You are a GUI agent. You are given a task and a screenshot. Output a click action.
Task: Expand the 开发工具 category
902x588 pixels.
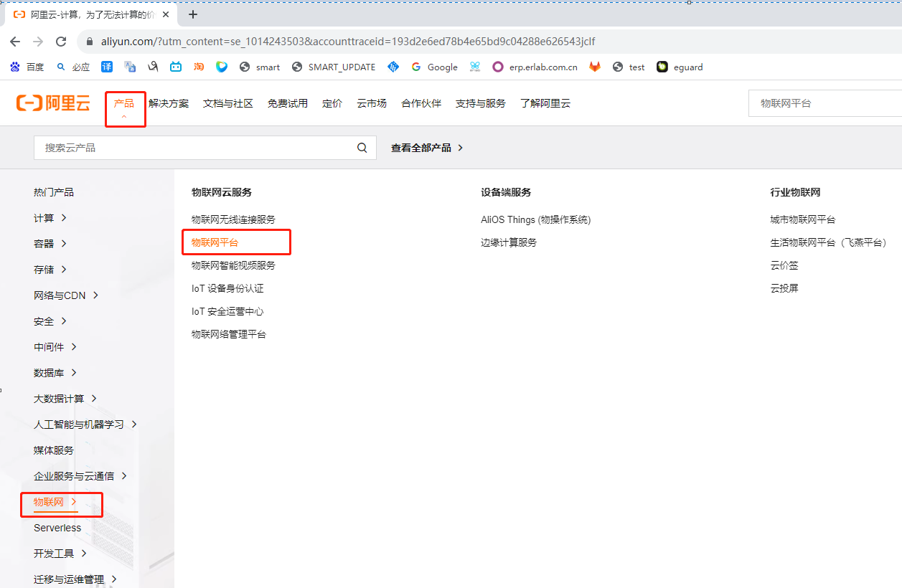pos(60,554)
